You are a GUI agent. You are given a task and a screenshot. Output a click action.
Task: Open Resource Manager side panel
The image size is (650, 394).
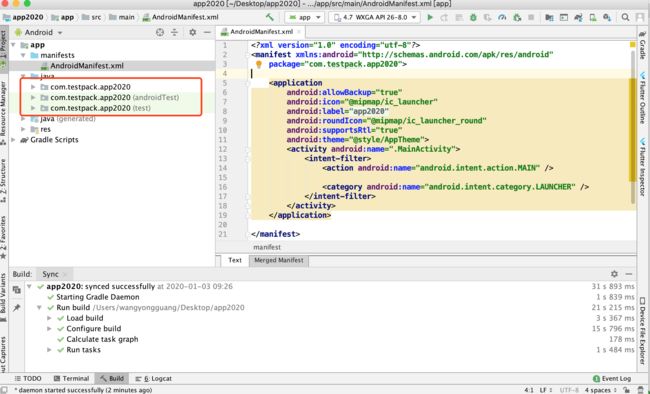3,112
